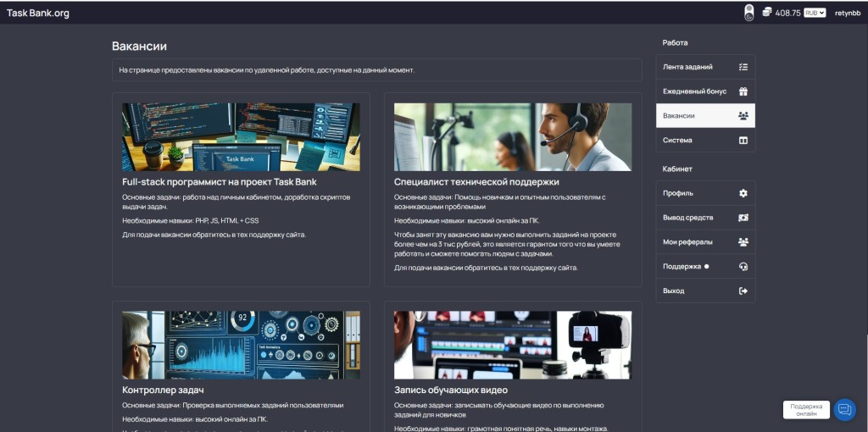Open the RUB currency dropdown
Viewport: 868px width, 432px height.
point(815,13)
